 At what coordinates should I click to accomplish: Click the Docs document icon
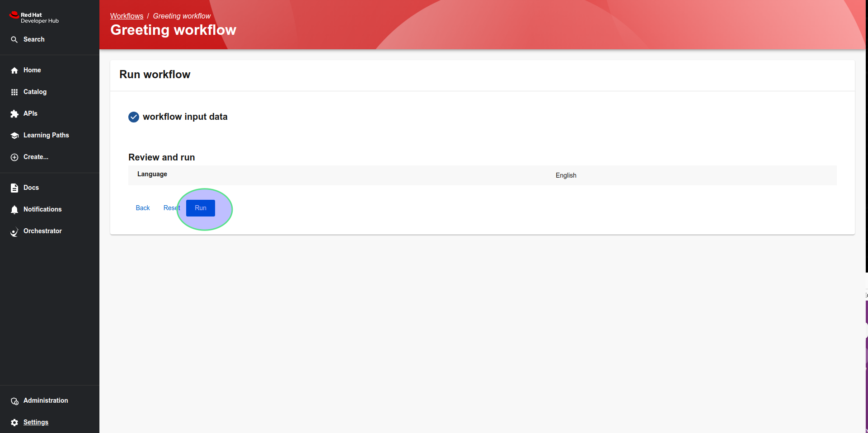pos(14,188)
